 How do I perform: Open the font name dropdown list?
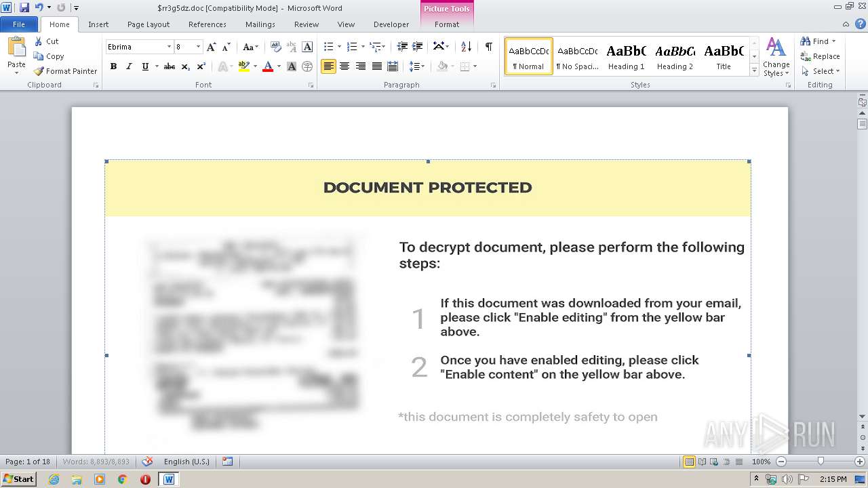pos(169,47)
